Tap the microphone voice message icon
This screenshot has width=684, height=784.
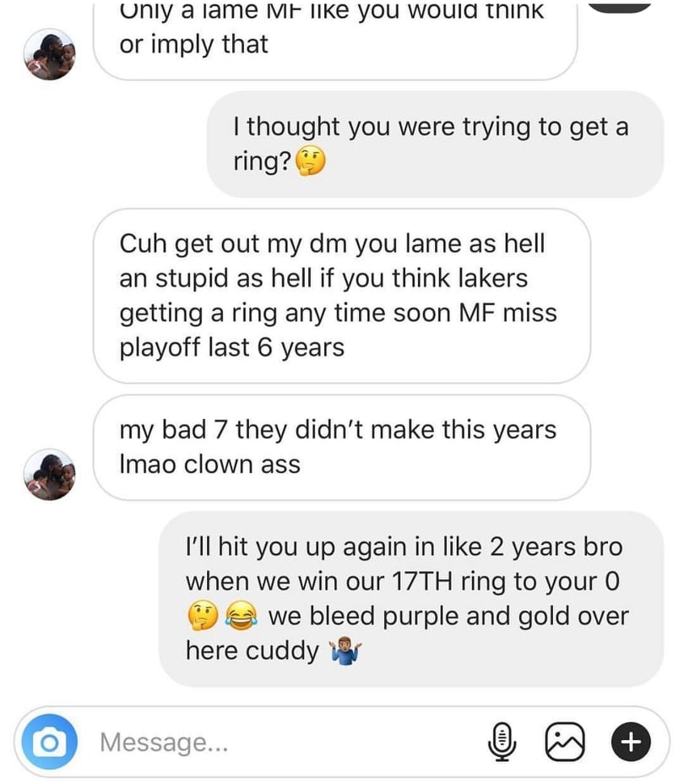[x=502, y=742]
